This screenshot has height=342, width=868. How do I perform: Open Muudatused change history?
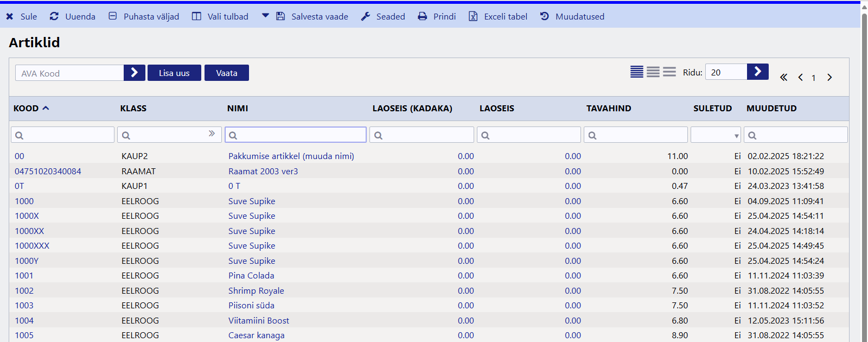[545, 17]
